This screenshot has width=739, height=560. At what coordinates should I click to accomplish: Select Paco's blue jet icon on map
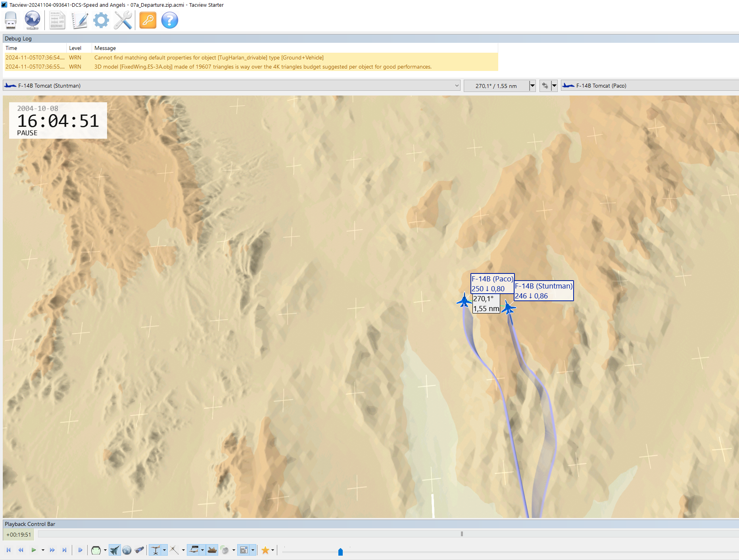464,300
